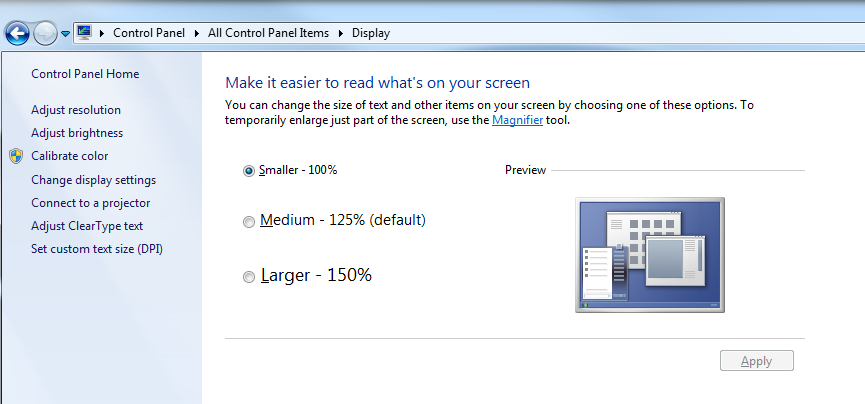Click the Back navigation arrow button
Viewport: 865px width, 404px height.
[17, 33]
